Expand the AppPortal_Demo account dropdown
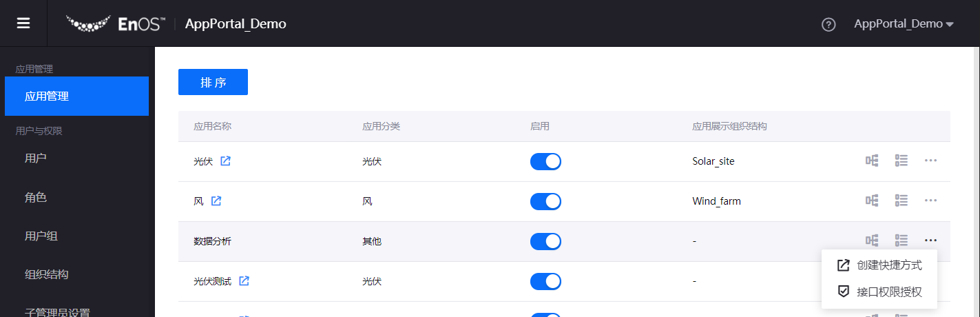The width and height of the screenshot is (980, 317). coord(904,24)
